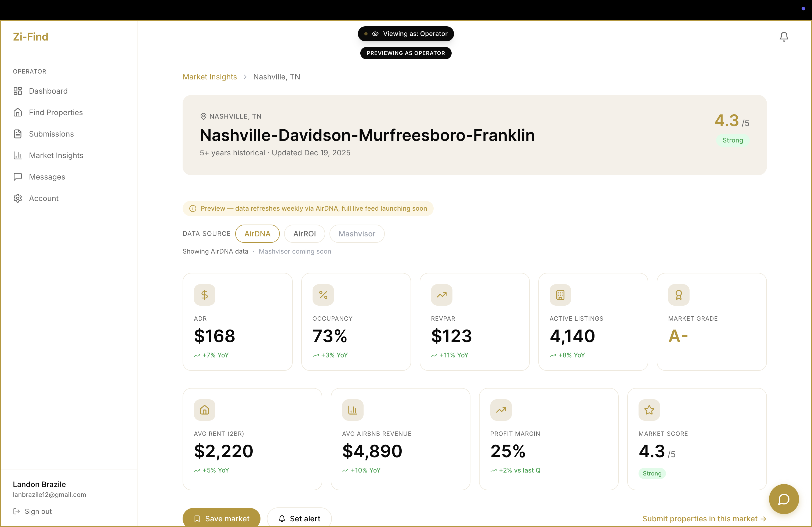Open the notifications bell icon

tap(784, 37)
